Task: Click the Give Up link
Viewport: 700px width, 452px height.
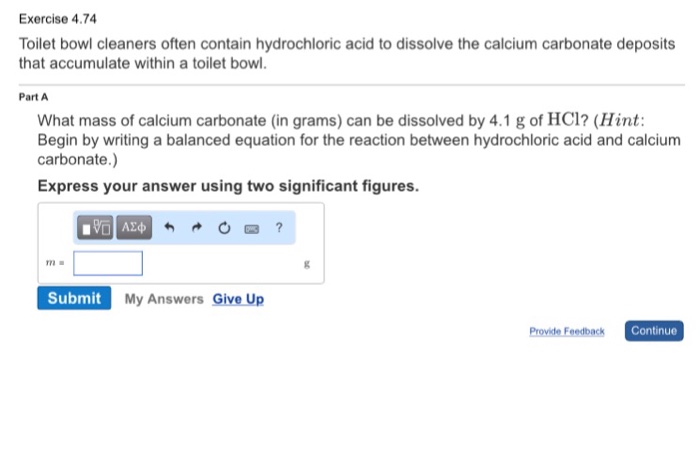Action: pyautogui.click(x=238, y=299)
